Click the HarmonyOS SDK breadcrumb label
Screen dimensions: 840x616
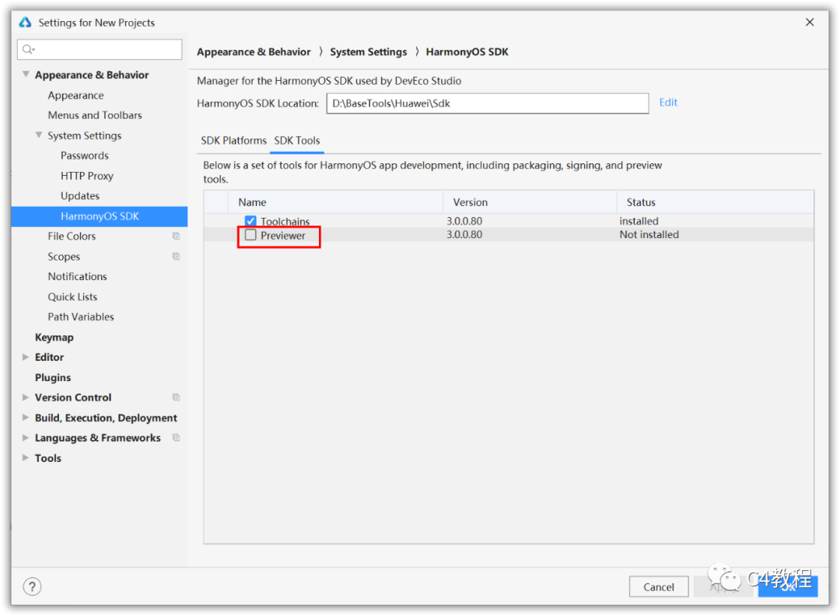pyautogui.click(x=467, y=52)
